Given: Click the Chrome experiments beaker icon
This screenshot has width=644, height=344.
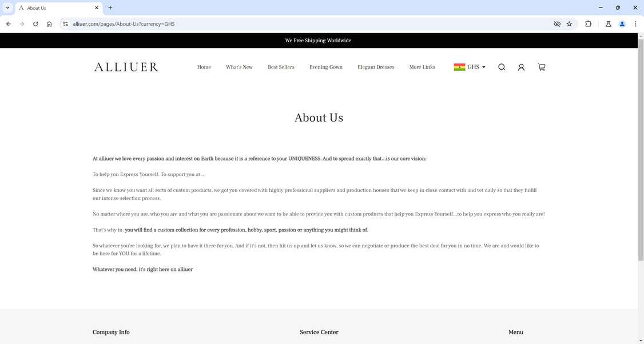Looking at the screenshot, I should (608, 23).
